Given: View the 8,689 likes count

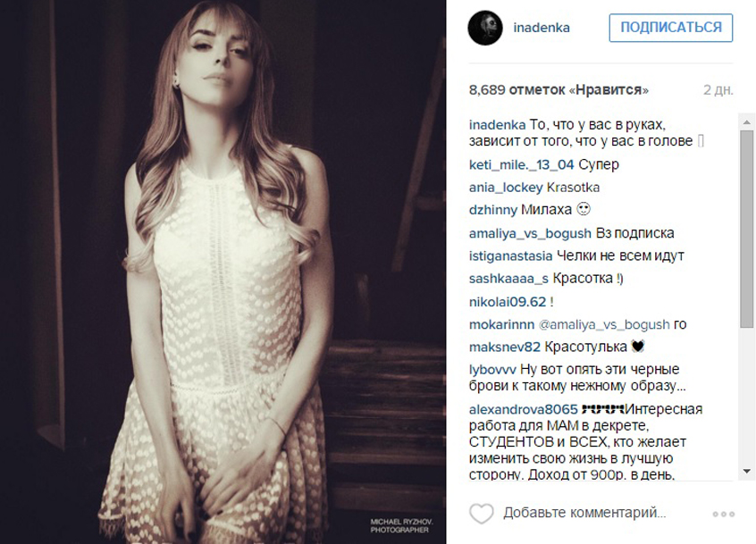Looking at the screenshot, I should point(559,90).
